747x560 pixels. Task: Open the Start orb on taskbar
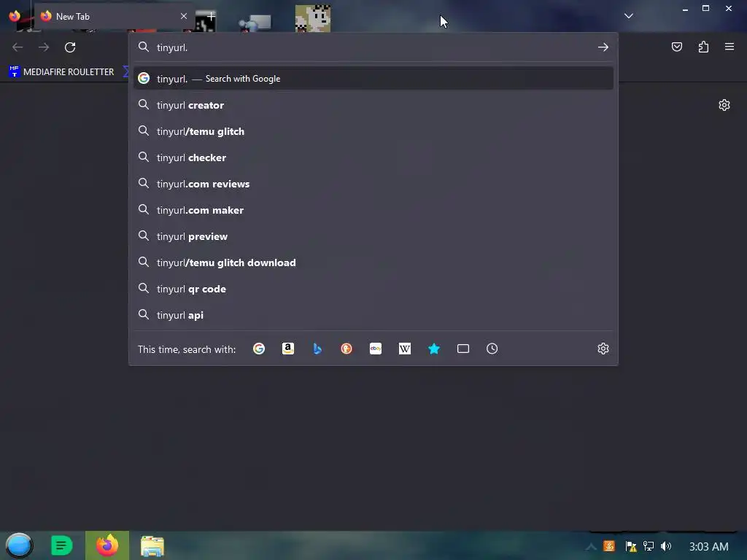(19, 545)
